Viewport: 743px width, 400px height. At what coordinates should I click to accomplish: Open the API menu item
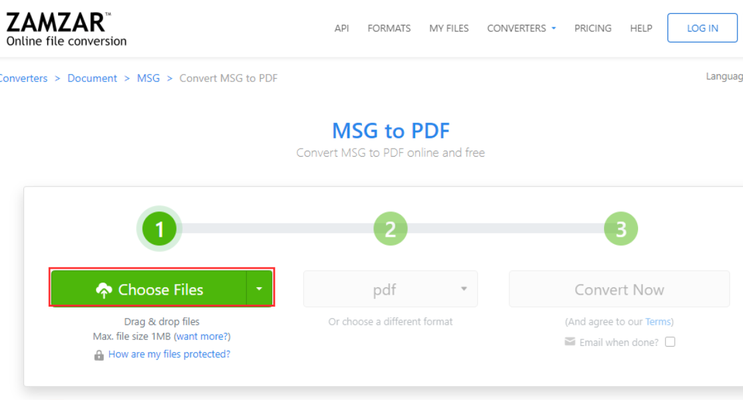click(x=342, y=28)
